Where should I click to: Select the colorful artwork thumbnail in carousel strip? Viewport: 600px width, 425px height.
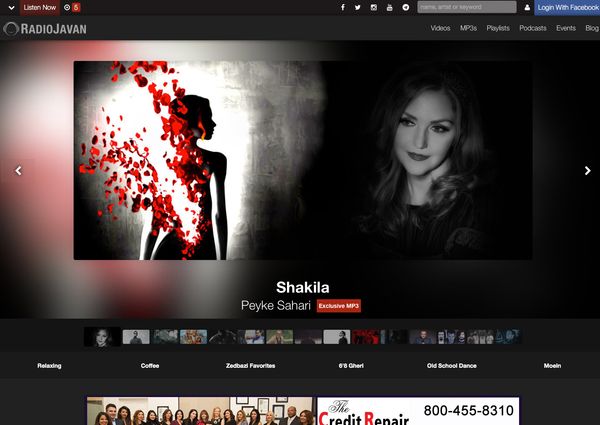click(x=194, y=337)
